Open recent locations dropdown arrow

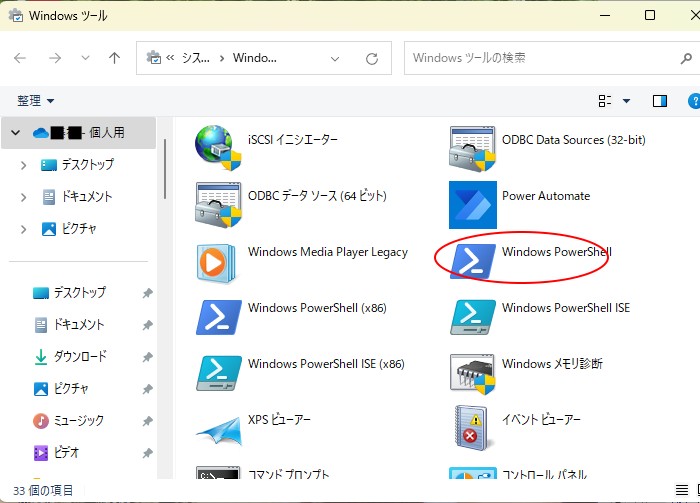pos(85,58)
